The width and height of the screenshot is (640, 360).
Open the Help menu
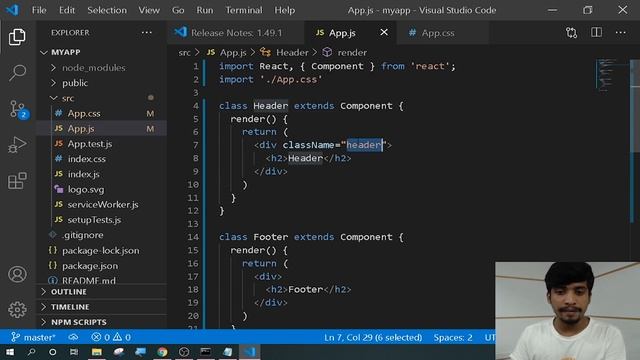coord(284,10)
